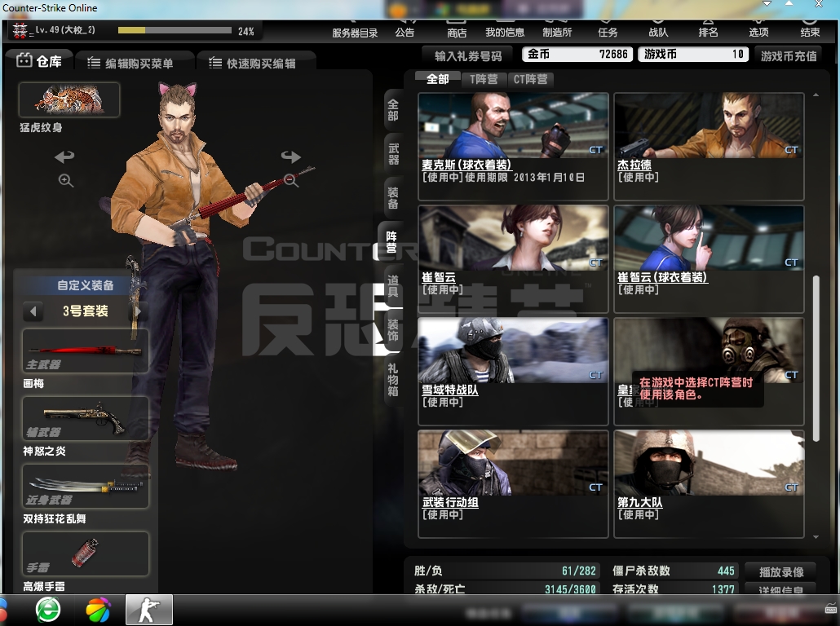The height and width of the screenshot is (626, 840).
Task: Open 战队 clan menu
Action: (658, 33)
